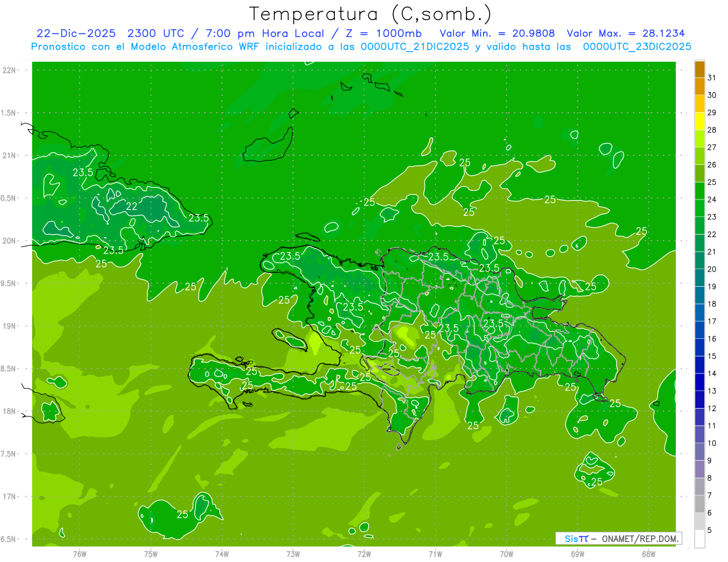This screenshot has width=728, height=562.
Task: Click "0000UTC_23DIC2025" valid-until time text
Action: [637, 47]
